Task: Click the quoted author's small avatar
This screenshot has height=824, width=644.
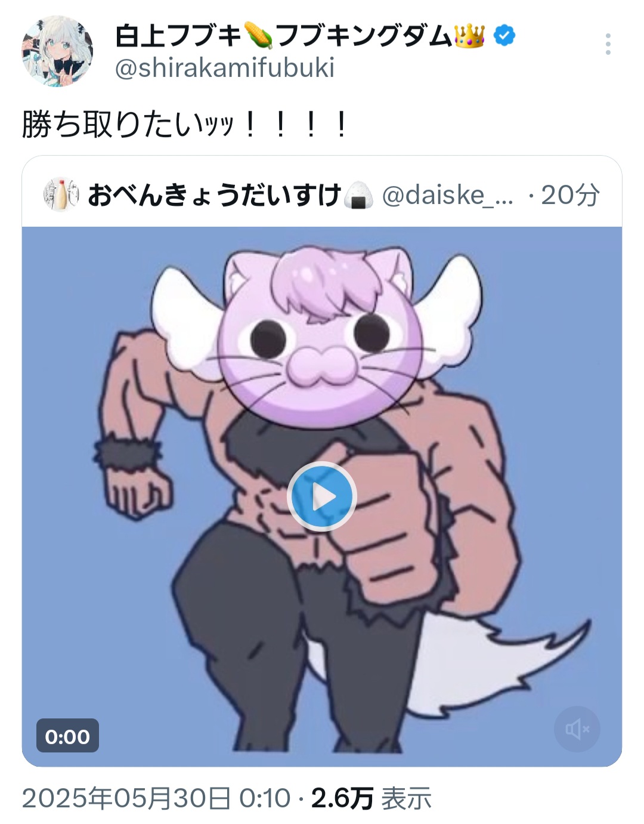Action: (x=61, y=195)
